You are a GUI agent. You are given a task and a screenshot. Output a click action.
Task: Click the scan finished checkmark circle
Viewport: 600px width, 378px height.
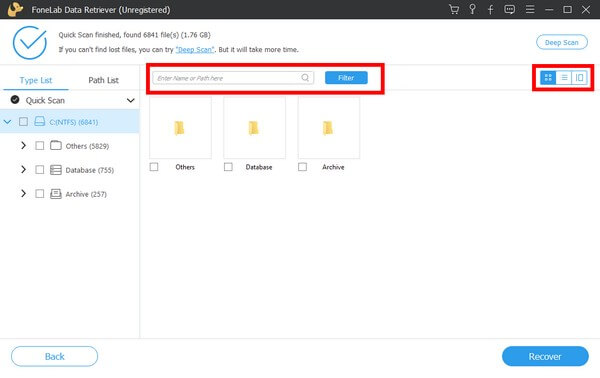pos(30,42)
